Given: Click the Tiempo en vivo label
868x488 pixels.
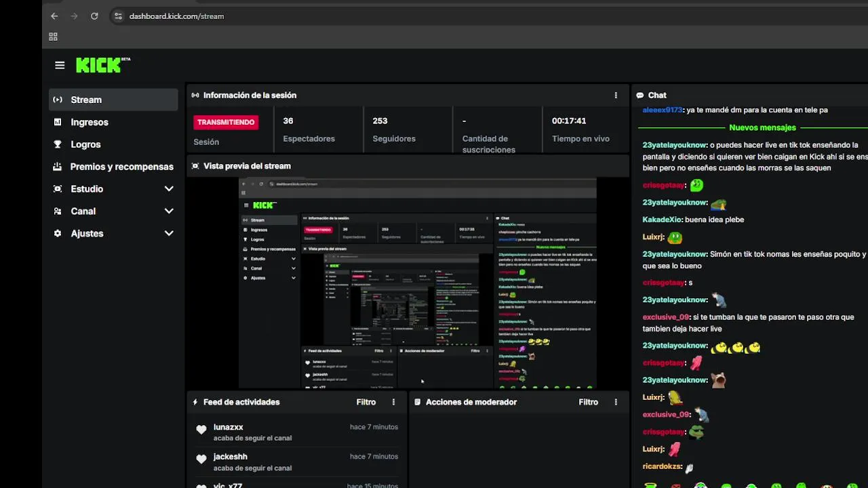Looking at the screenshot, I should pyautogui.click(x=580, y=139).
